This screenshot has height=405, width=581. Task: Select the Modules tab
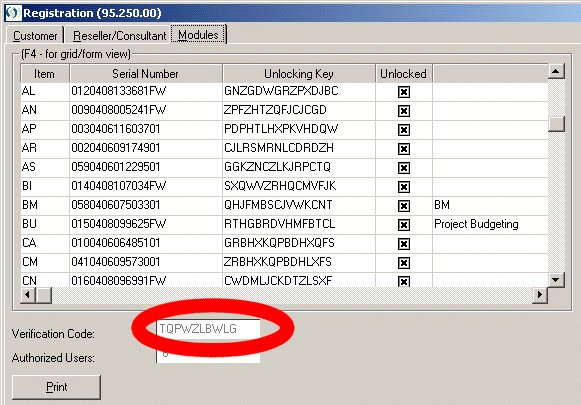click(x=198, y=35)
